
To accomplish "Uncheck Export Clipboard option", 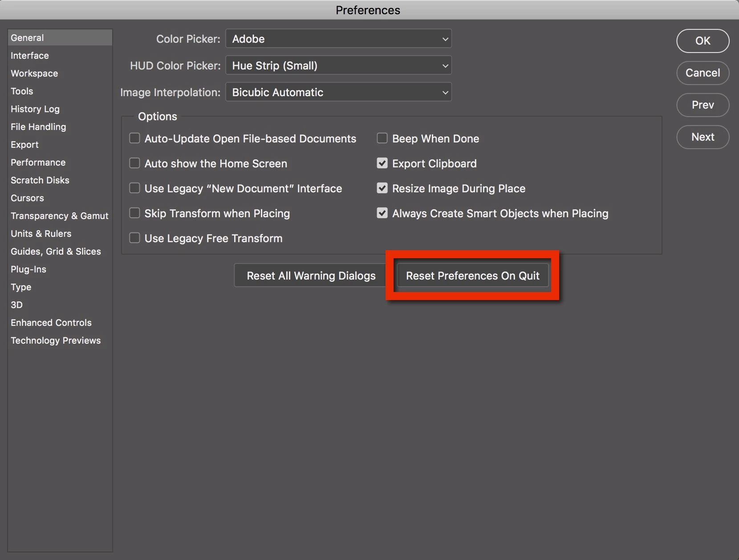I will 382,163.
